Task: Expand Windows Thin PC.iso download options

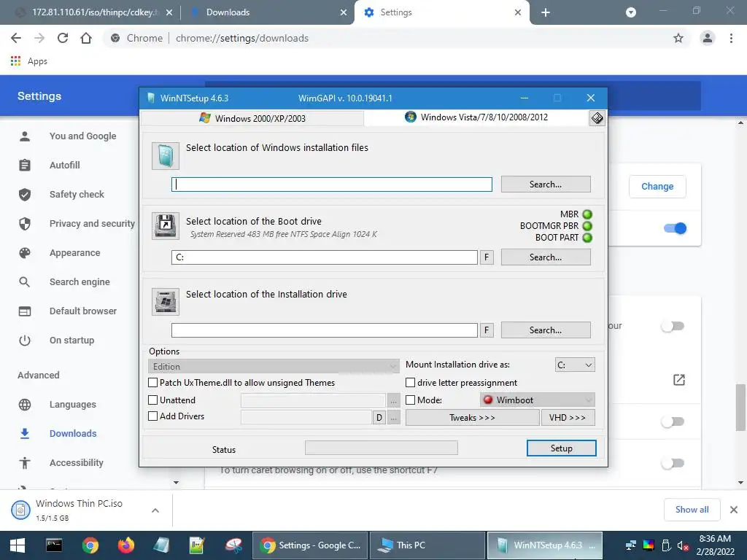Action: (155, 510)
